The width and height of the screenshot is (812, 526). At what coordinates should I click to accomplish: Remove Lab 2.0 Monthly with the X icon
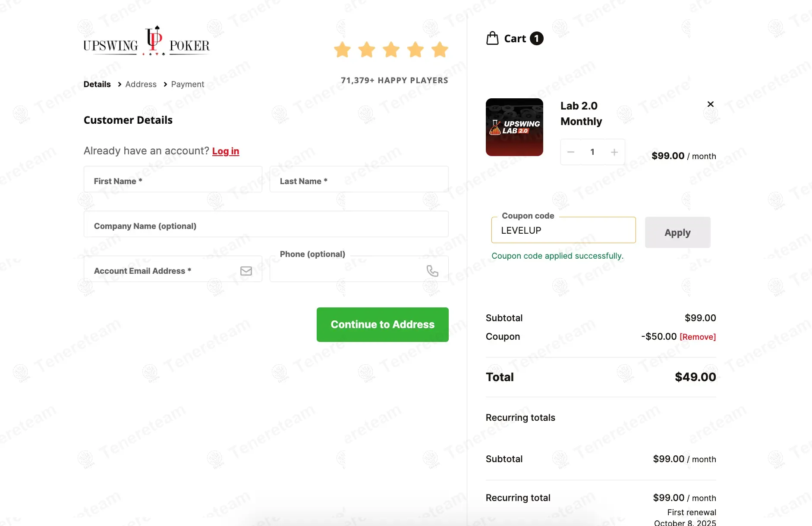(x=710, y=104)
